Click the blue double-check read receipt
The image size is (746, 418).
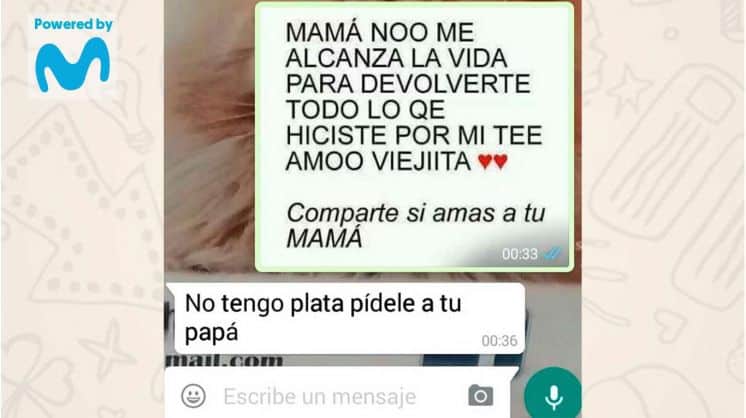tap(552, 254)
